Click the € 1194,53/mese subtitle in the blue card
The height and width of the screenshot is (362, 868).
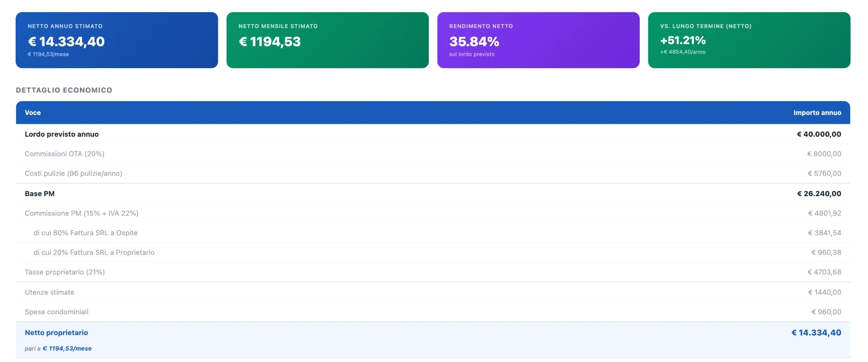coord(48,54)
